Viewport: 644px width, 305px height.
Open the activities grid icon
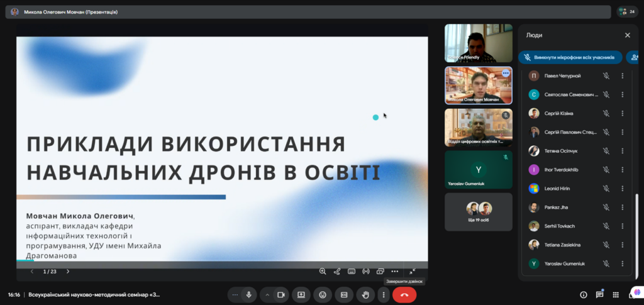tap(616, 295)
